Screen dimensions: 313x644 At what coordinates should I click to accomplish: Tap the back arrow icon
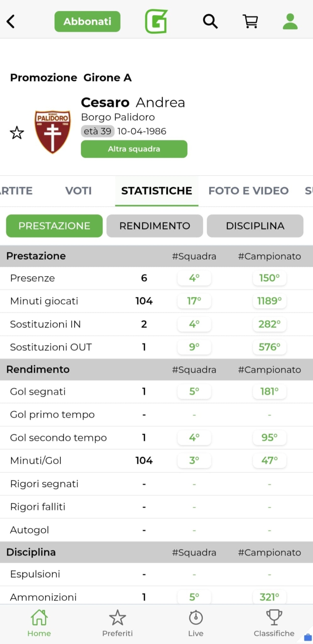(x=11, y=21)
